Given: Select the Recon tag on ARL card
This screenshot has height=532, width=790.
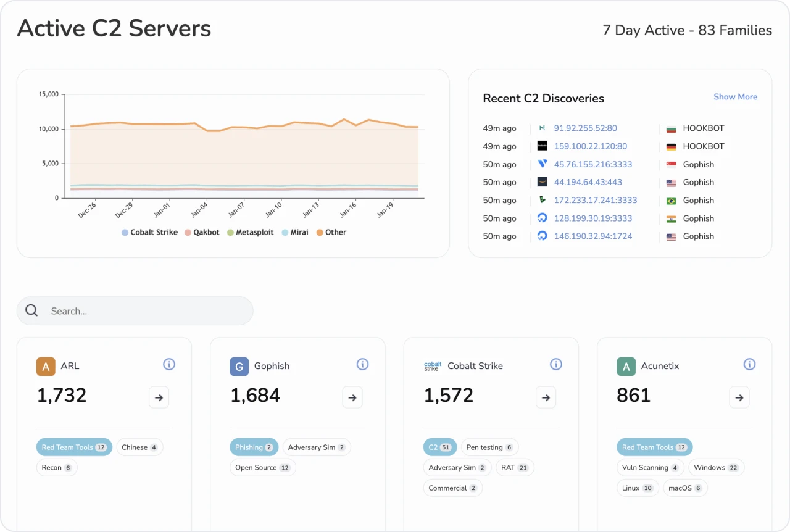Looking at the screenshot, I should click(x=57, y=468).
